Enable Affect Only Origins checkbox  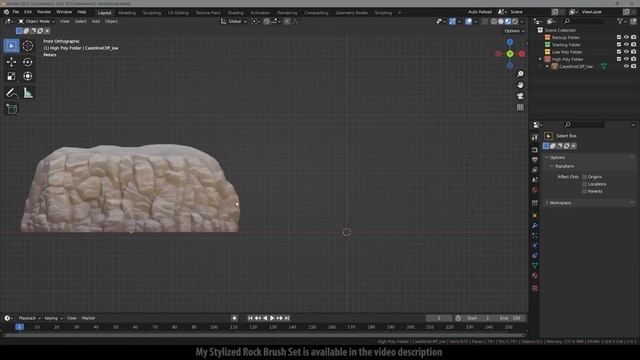584,177
